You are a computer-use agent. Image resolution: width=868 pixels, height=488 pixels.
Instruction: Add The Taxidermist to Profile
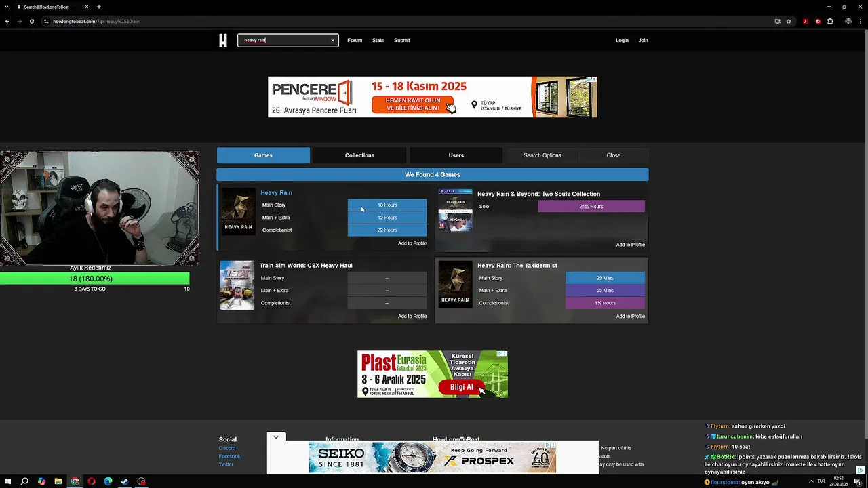pyautogui.click(x=630, y=317)
